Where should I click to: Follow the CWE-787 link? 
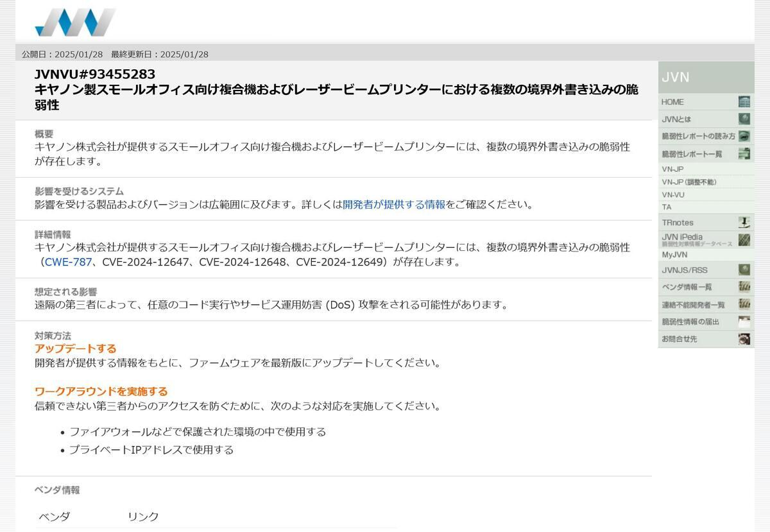point(69,262)
